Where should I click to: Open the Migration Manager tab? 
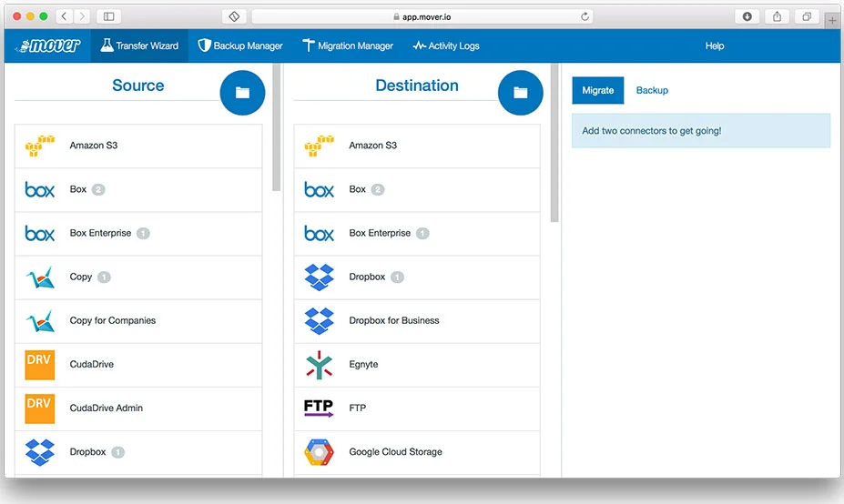(x=348, y=45)
